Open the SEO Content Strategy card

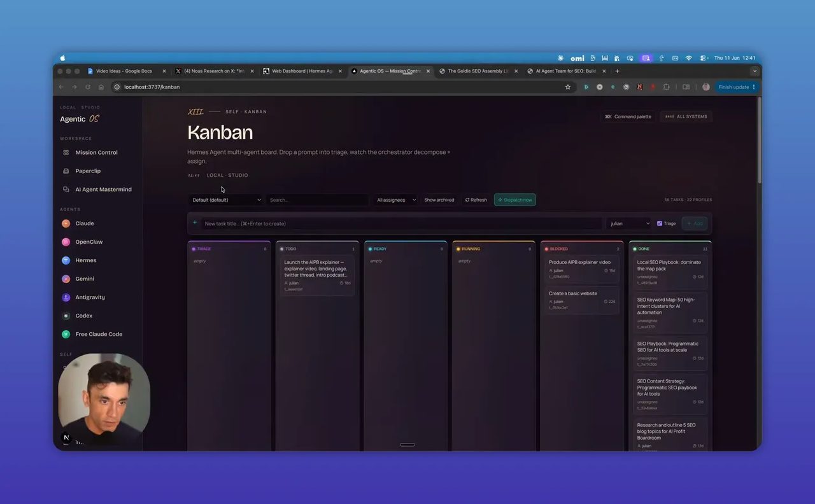pos(670,394)
